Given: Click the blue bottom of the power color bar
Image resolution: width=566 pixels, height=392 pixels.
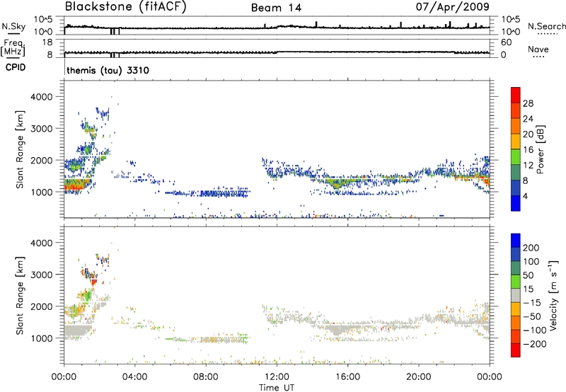Looking at the screenshot, I should 516,203.
